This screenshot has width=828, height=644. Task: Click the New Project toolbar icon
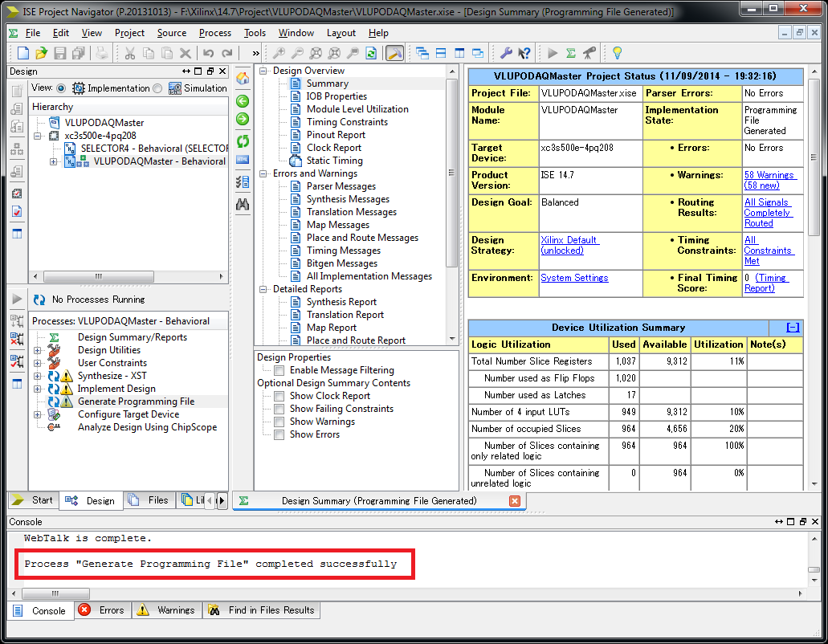pyautogui.click(x=23, y=53)
